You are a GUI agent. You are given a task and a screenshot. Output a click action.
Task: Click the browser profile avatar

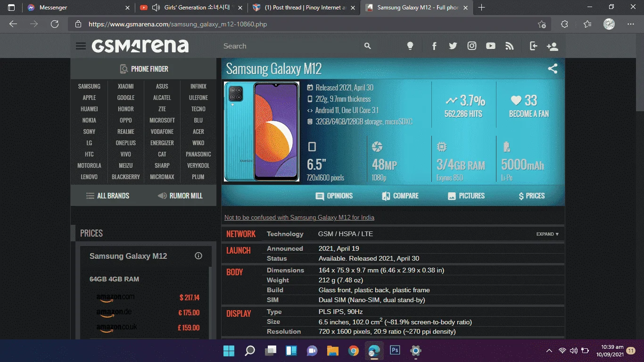pos(609,24)
